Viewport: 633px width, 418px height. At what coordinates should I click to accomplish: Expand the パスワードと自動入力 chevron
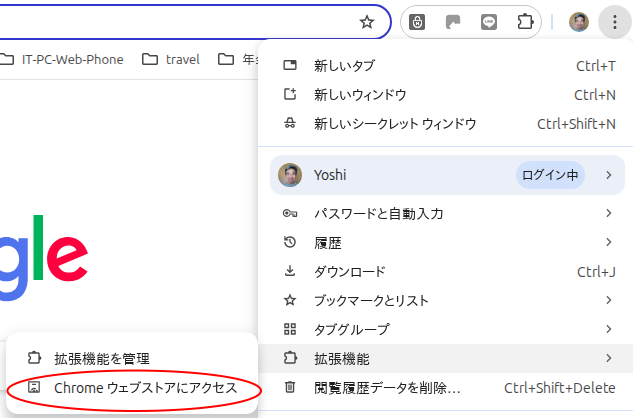click(609, 213)
